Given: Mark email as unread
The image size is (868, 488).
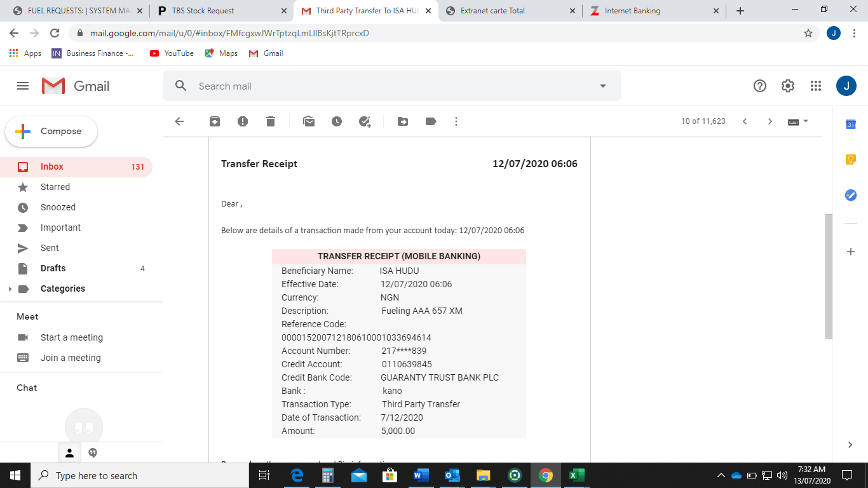Looking at the screenshot, I should [309, 121].
